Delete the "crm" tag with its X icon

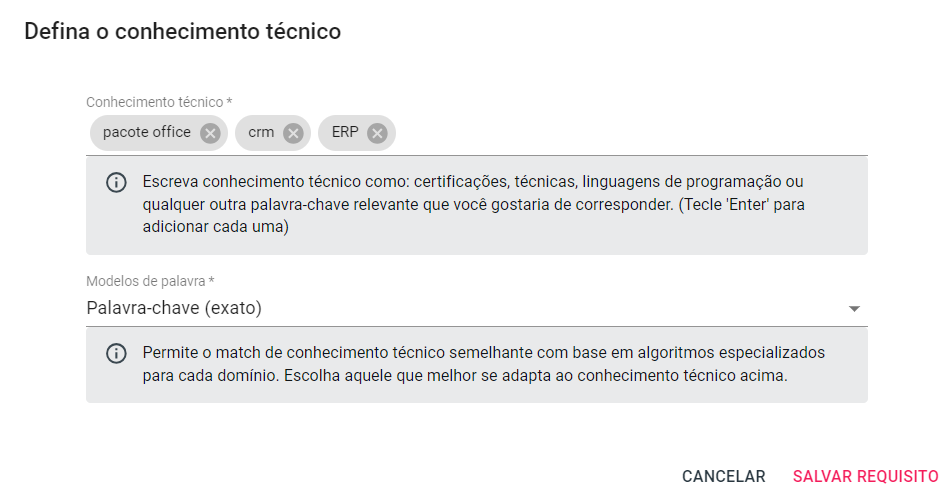tap(292, 133)
